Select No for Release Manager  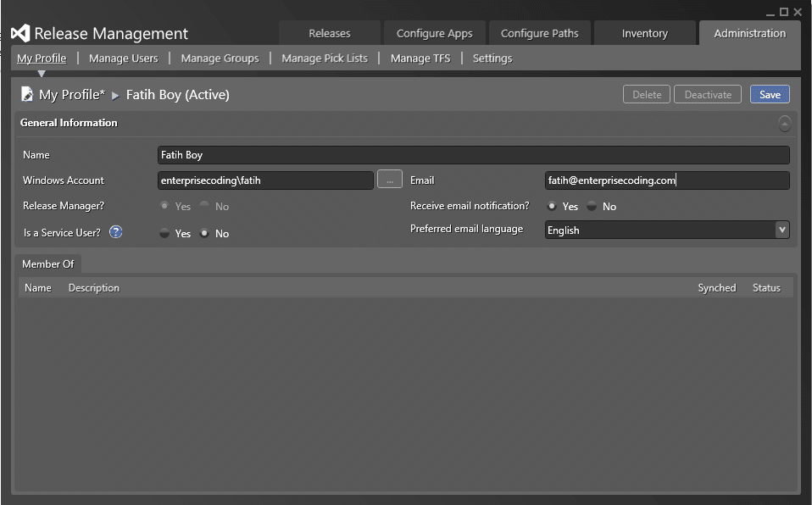(x=204, y=206)
